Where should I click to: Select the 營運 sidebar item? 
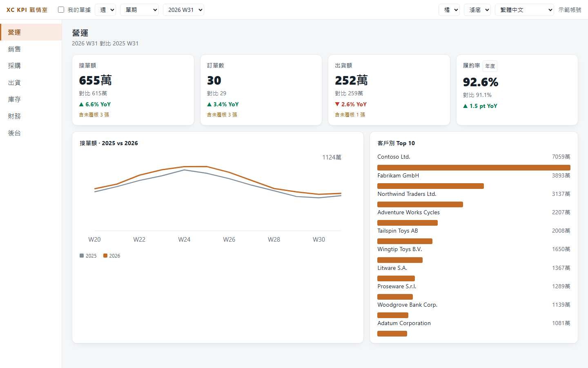[31, 32]
